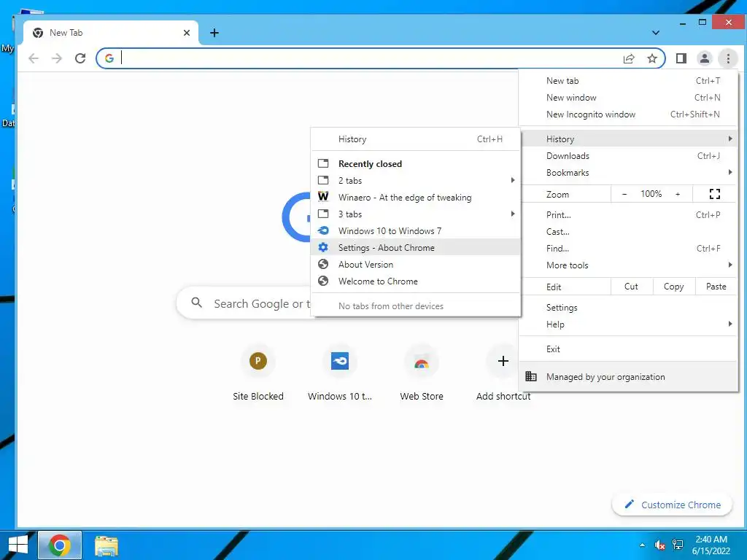Open the profile avatar icon

(704, 58)
